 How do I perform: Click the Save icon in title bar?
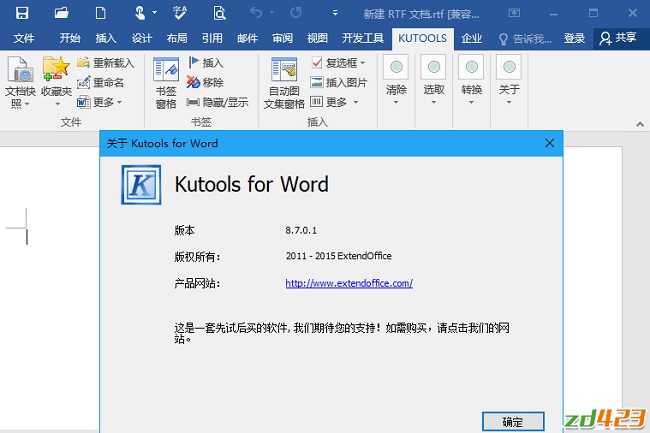(x=21, y=13)
